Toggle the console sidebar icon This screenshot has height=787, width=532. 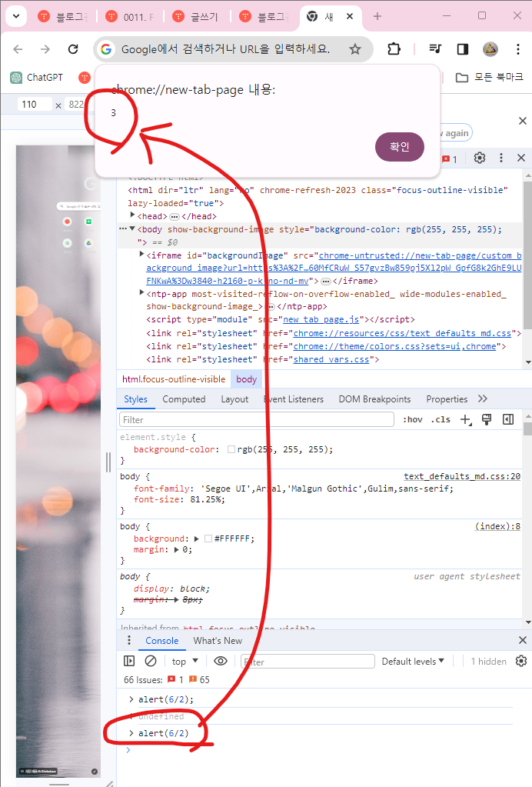[x=129, y=661]
